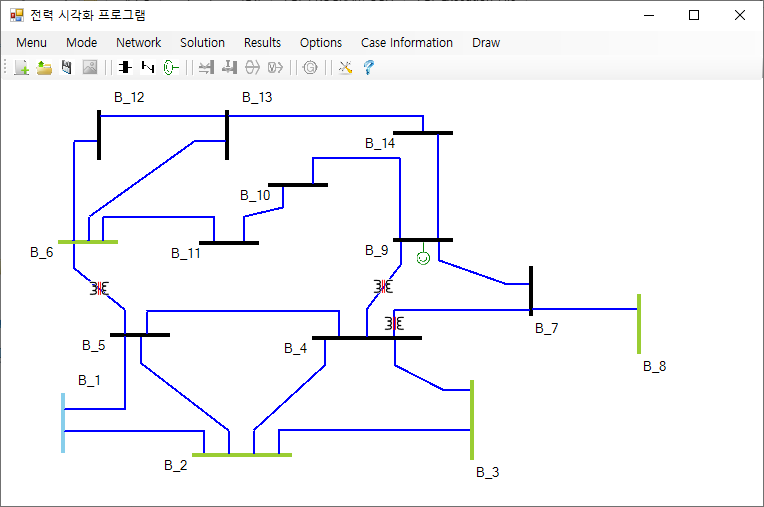Click the B_10 bus label

[x=255, y=196]
